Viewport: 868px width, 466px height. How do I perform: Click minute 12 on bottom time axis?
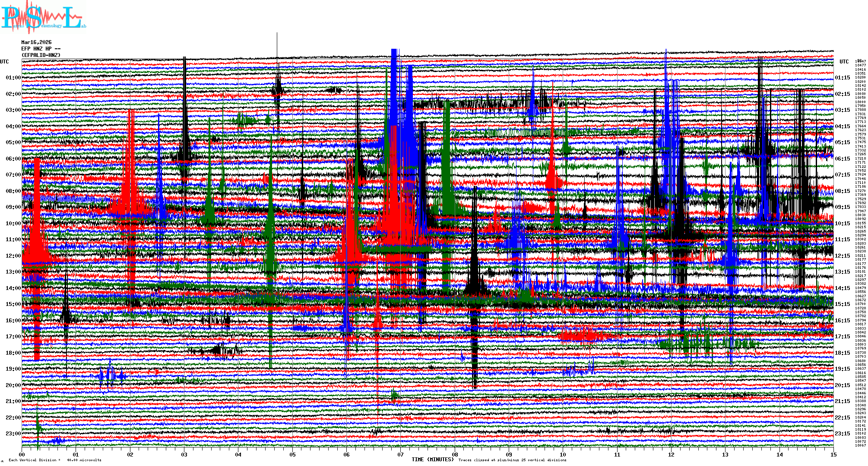coord(671,454)
